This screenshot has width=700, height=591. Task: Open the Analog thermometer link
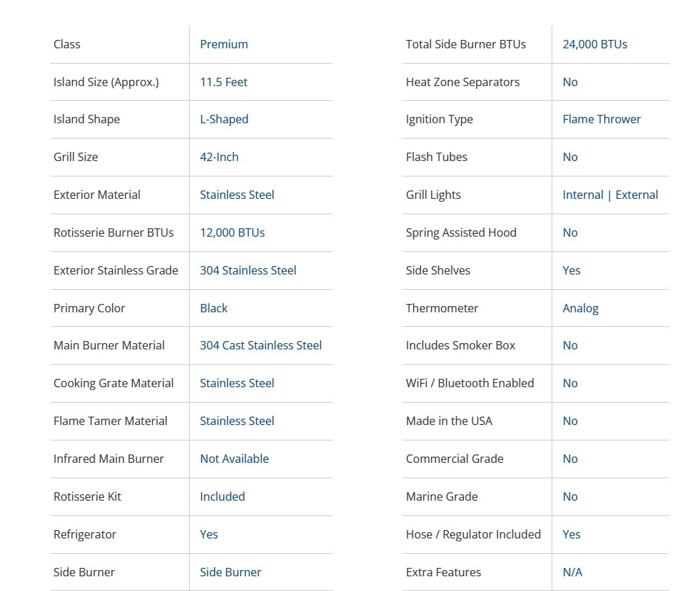click(x=580, y=308)
